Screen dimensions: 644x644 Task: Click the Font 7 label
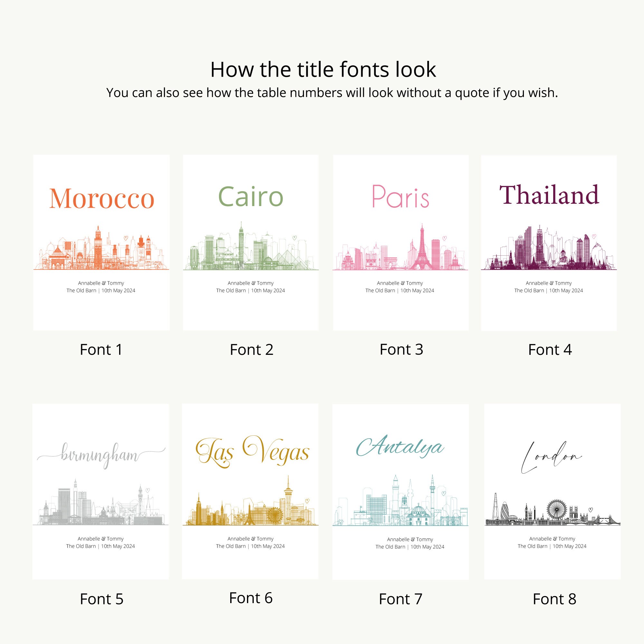click(x=400, y=599)
